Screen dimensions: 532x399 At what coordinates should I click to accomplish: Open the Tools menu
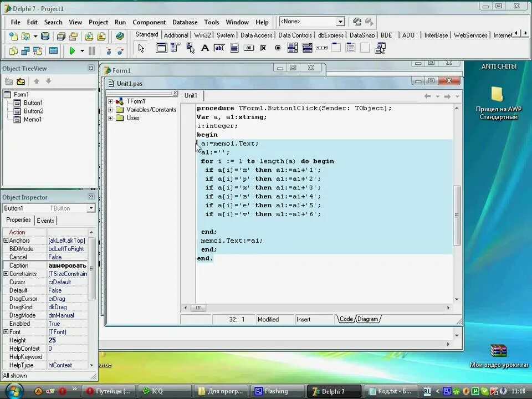click(x=211, y=22)
